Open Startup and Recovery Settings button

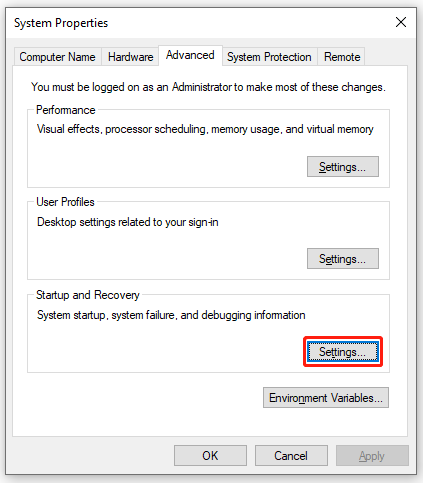(343, 351)
